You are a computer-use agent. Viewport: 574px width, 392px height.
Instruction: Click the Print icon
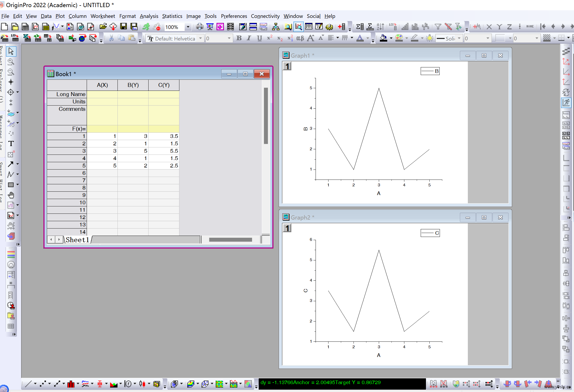(x=200, y=27)
